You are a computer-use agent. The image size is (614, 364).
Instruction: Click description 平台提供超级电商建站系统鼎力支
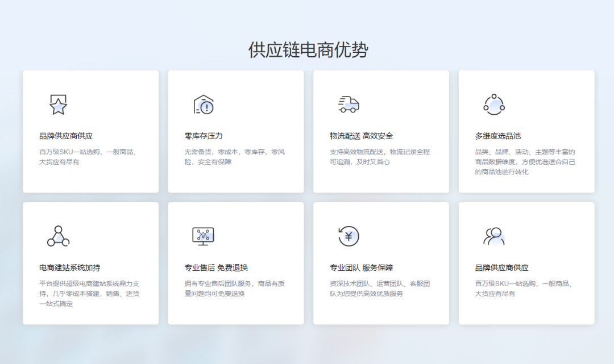point(89,294)
